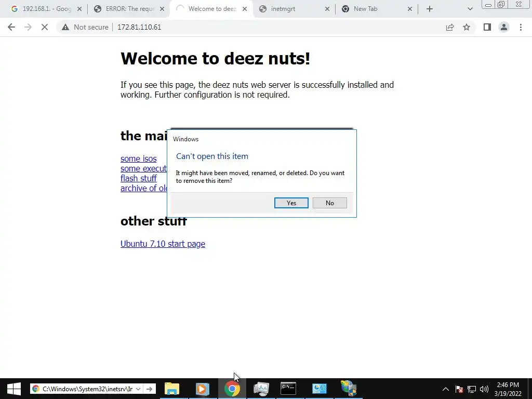Viewport: 532px width, 399px height.
Task: Click the browser forward arrow
Action: pos(28,27)
